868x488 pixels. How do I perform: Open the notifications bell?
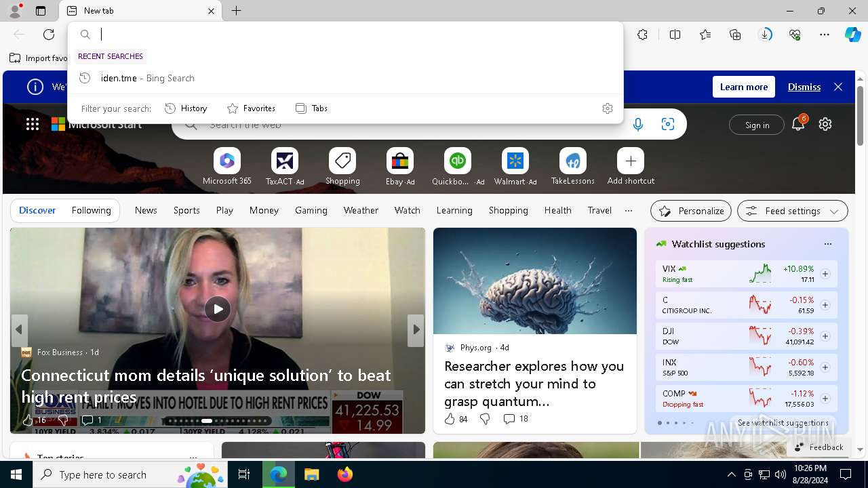pyautogui.click(x=798, y=124)
